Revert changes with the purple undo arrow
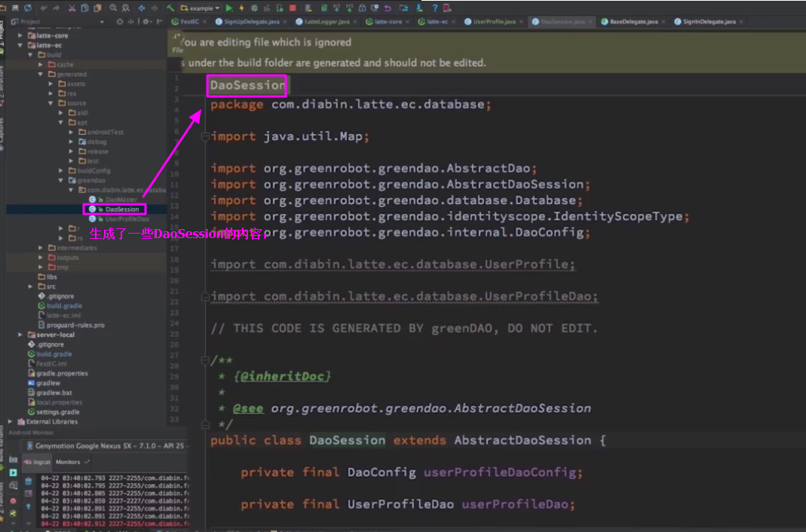The height and width of the screenshot is (532, 806). 388,8
